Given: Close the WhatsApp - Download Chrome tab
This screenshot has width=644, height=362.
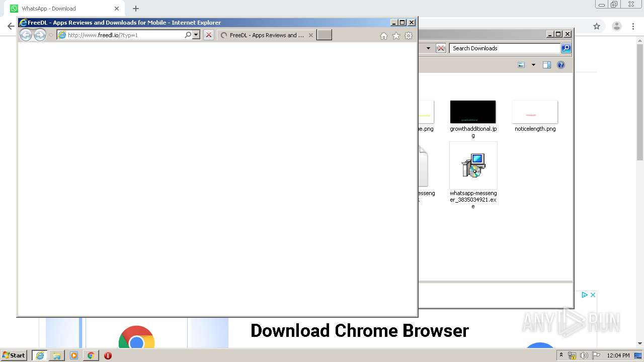Looking at the screenshot, I should tap(117, 9).
